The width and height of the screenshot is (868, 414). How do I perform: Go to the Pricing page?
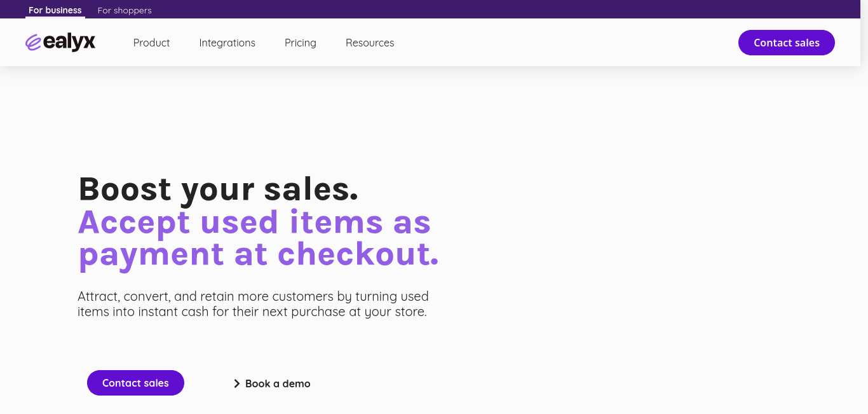(301, 43)
